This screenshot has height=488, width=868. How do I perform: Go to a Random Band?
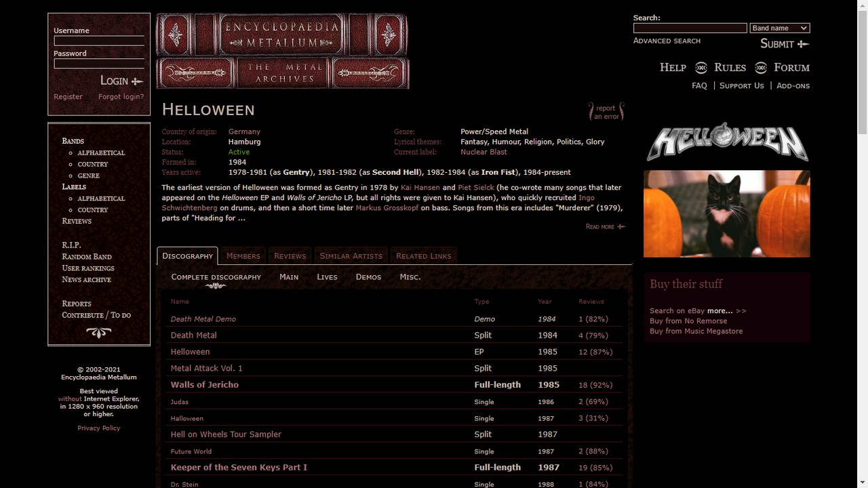(x=87, y=257)
